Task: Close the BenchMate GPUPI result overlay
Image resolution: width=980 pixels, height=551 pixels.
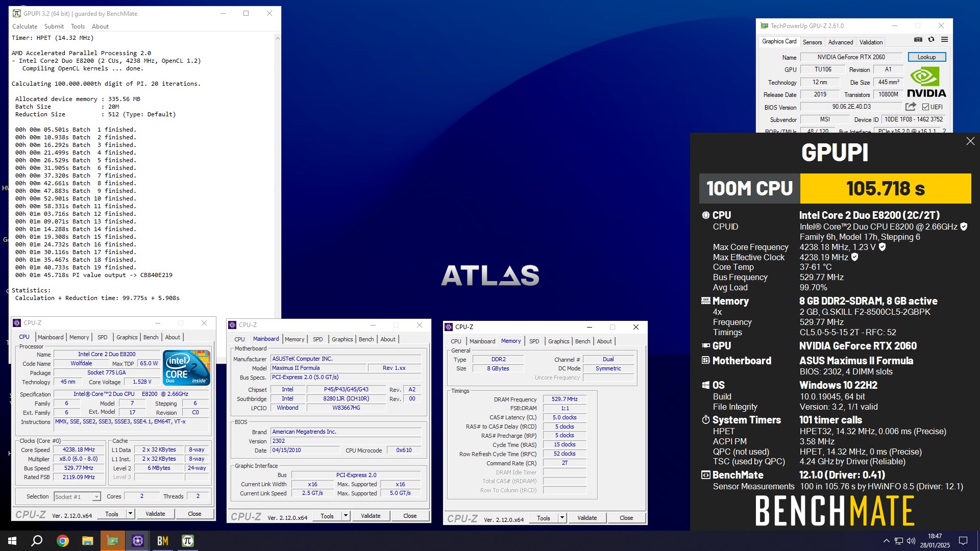Action: 970,141
